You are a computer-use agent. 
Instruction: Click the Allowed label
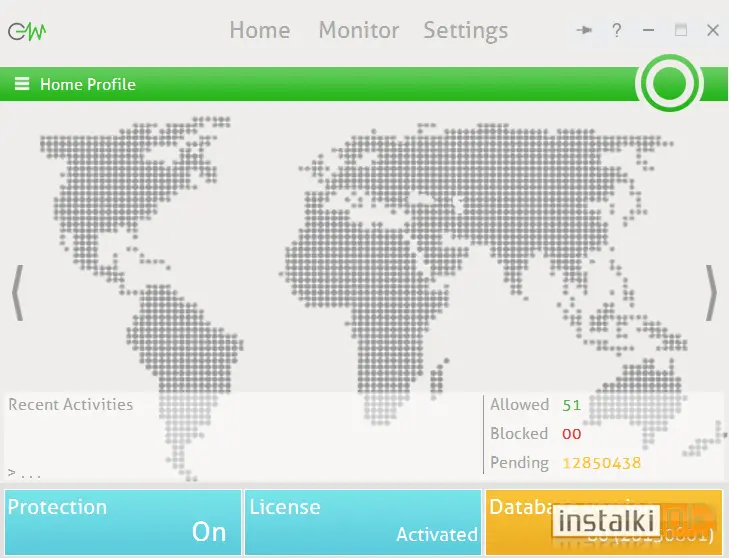click(x=519, y=404)
